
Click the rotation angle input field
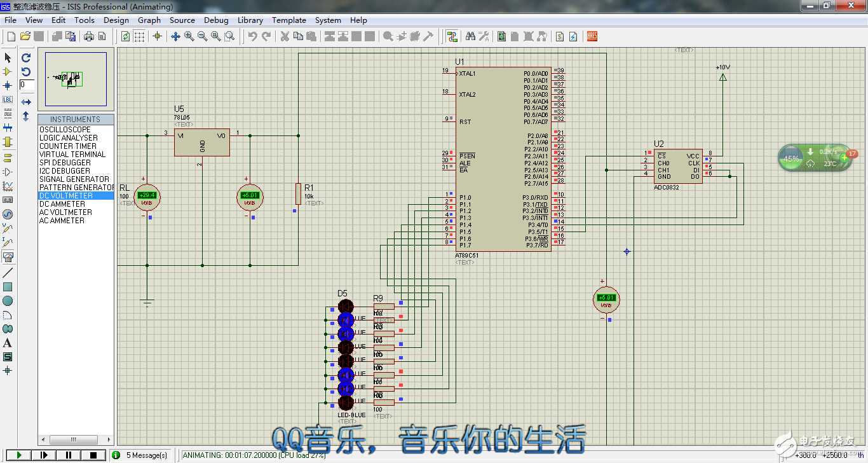(x=27, y=85)
